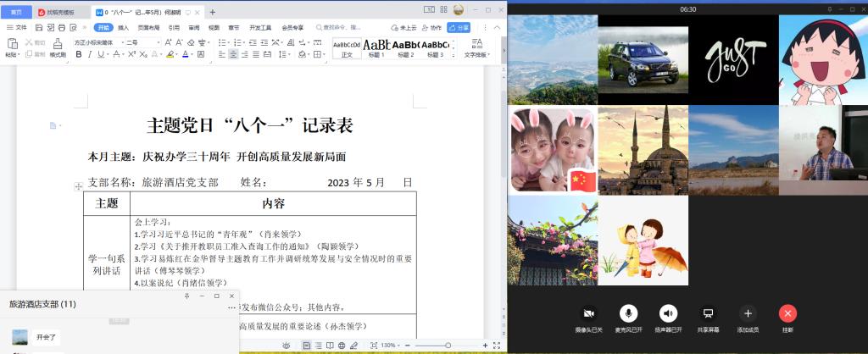Turn off the speaker in the call
The height and width of the screenshot is (354, 868).
click(x=668, y=314)
